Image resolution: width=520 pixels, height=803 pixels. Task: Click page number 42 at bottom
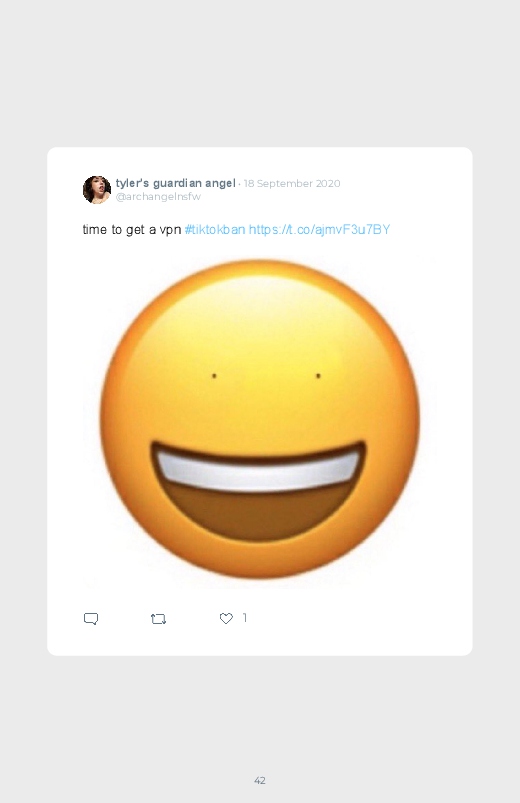pos(260,780)
